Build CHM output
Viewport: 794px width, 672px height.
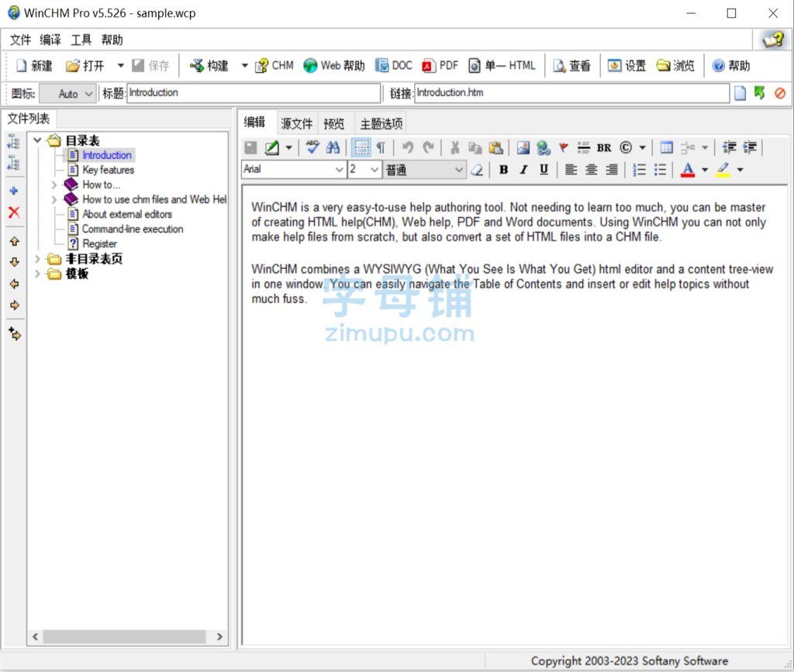tap(274, 65)
